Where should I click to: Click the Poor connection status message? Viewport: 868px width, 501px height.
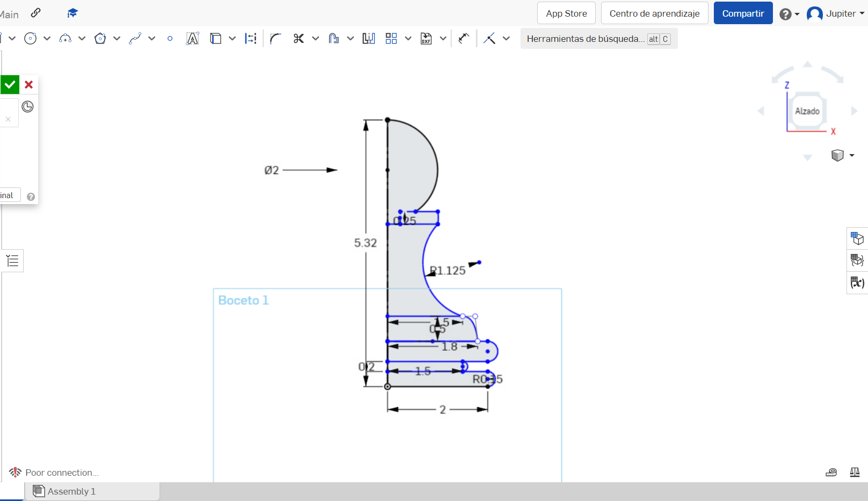click(62, 473)
